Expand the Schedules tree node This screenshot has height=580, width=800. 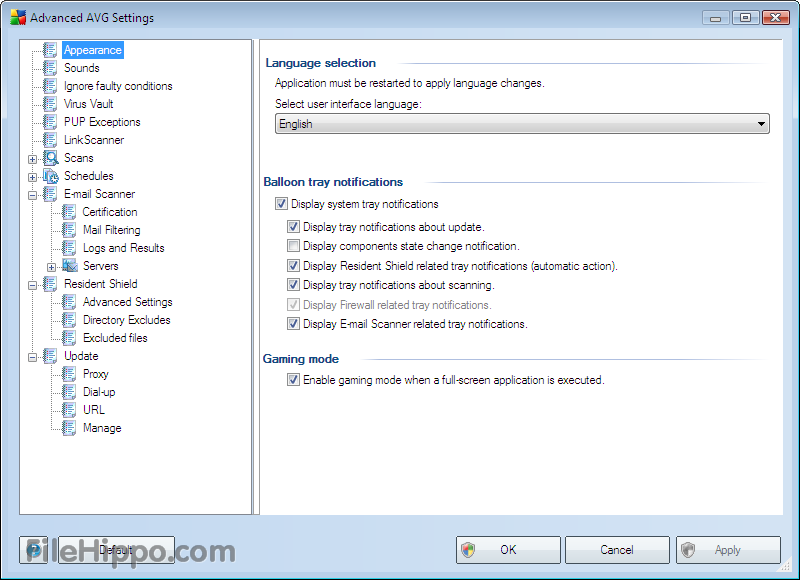33,178
